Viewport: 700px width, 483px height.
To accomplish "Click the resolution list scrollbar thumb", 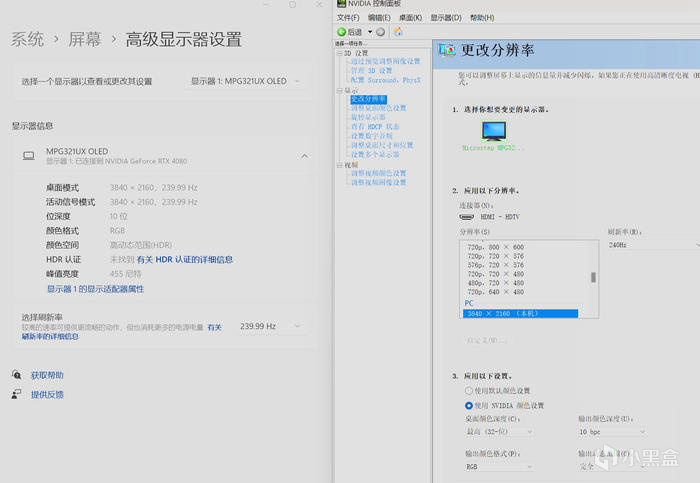I will 593,277.
